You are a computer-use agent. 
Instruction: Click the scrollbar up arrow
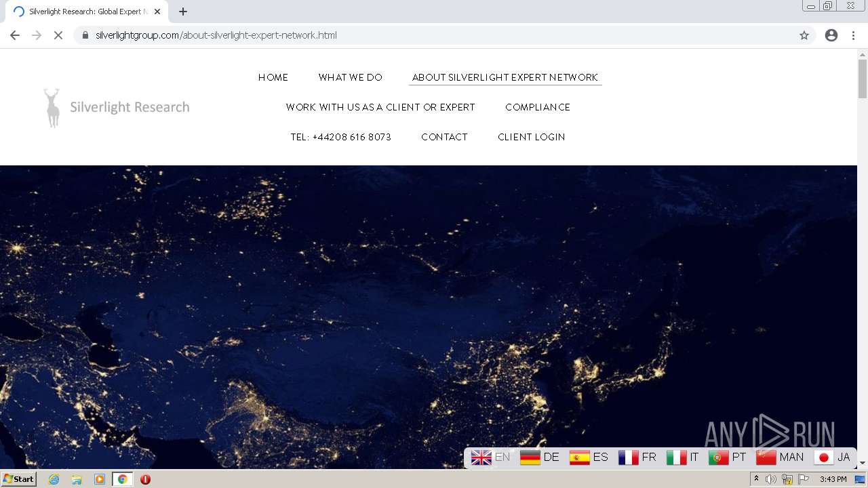(x=863, y=54)
